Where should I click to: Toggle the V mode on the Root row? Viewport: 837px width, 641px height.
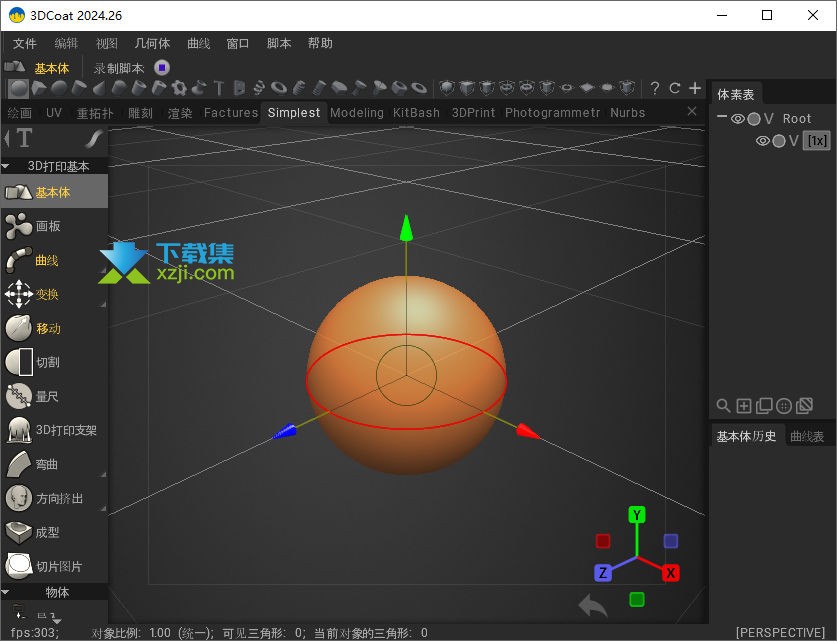tap(768, 118)
